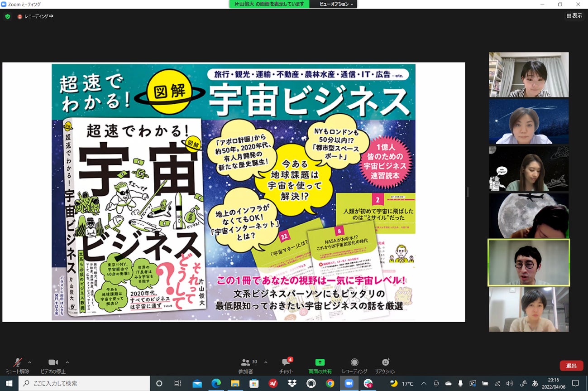Open Task View on taskbar
Viewport: 588px width, 391px height.
177,383
